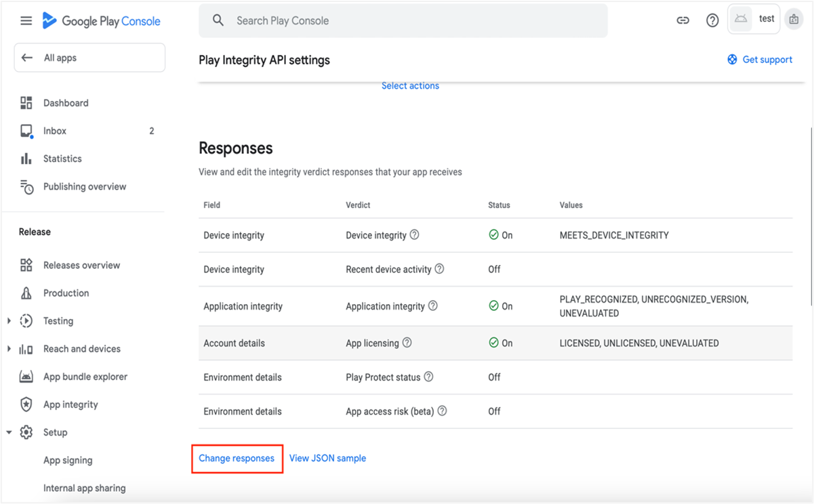Click the Reach and devices icon
Image resolution: width=814 pixels, height=504 pixels.
[26, 349]
